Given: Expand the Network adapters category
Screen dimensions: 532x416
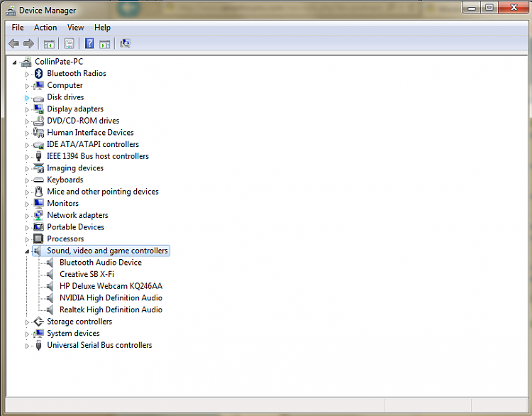Looking at the screenshot, I should [27, 216].
